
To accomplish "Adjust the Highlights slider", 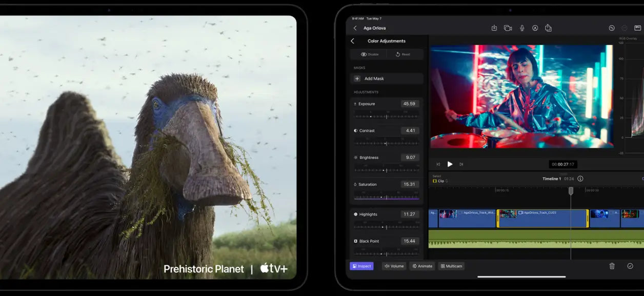I will pyautogui.click(x=387, y=226).
